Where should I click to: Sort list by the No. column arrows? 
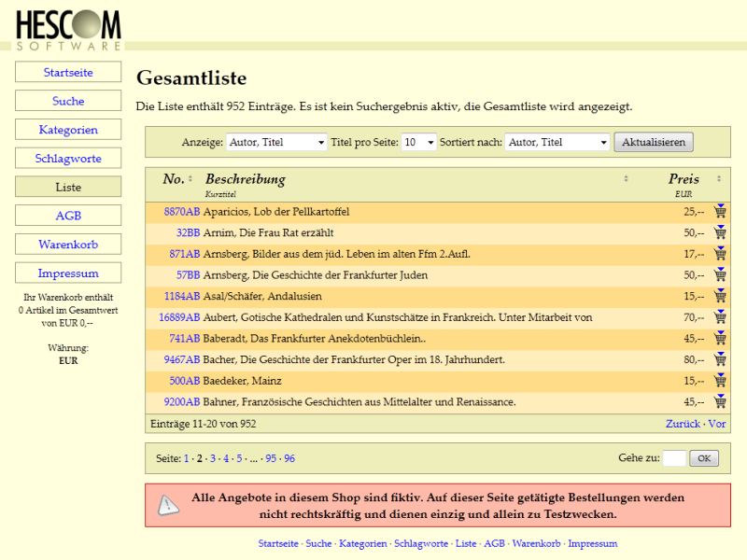[x=190, y=179]
